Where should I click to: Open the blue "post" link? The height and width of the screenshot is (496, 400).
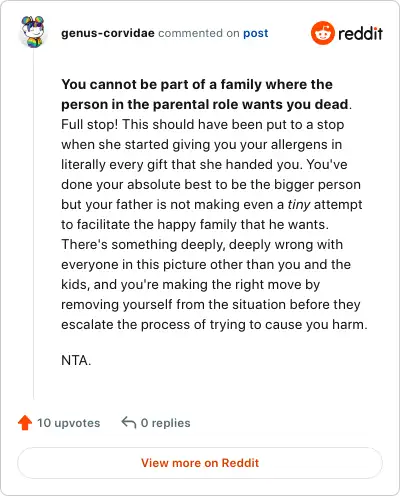[256, 33]
